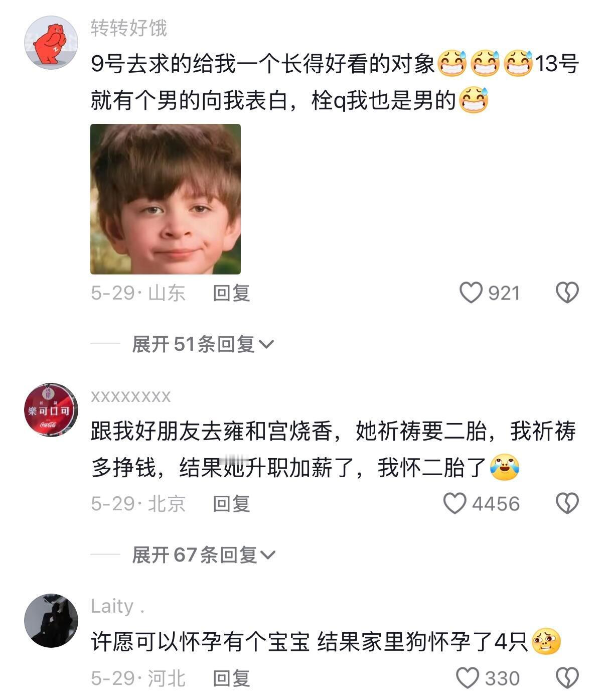
Task: Open username xxxxxxxx profile
Action: tap(131, 396)
